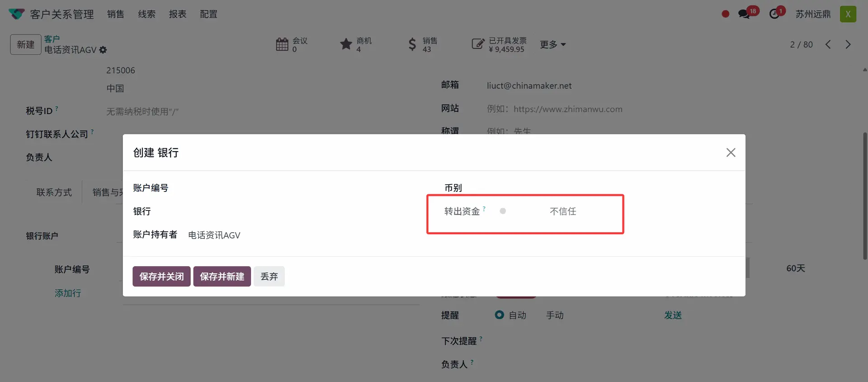The width and height of the screenshot is (868, 382).
Task: Open invoiced amount edit icon
Action: [477, 44]
